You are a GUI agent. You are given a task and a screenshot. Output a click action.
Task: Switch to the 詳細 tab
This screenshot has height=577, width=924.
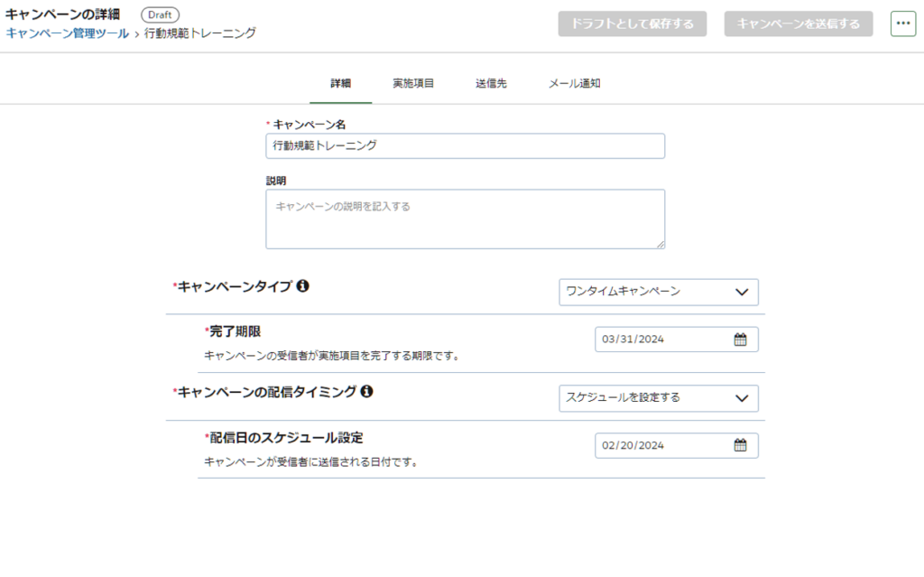pyautogui.click(x=340, y=84)
